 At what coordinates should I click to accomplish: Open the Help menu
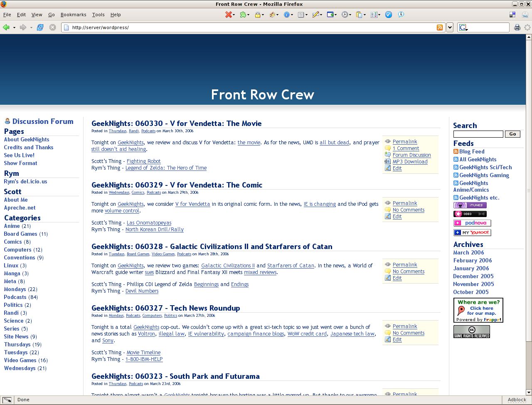[x=116, y=15]
